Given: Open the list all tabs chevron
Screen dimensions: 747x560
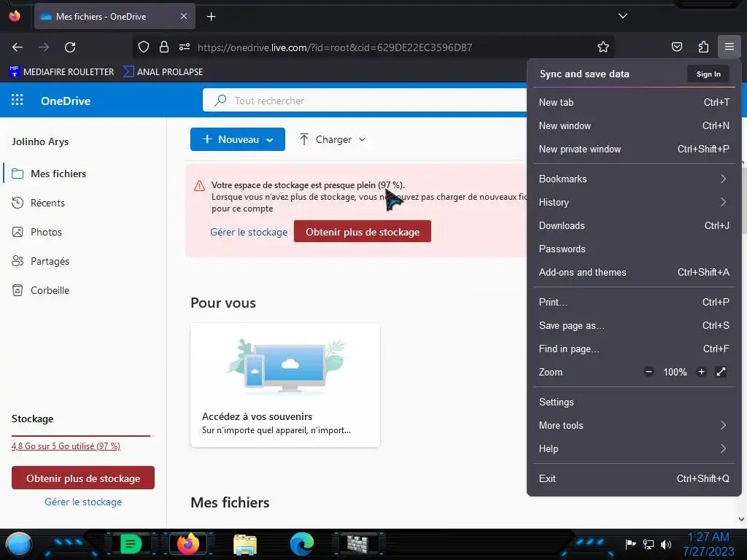Looking at the screenshot, I should (x=623, y=16).
